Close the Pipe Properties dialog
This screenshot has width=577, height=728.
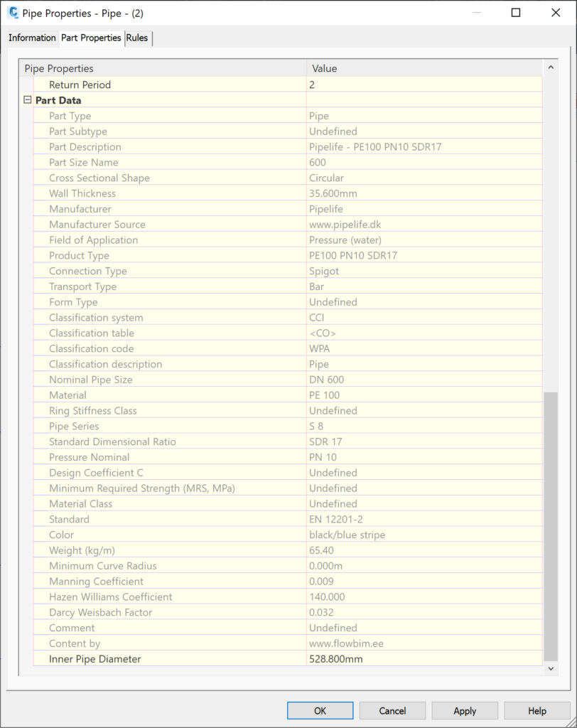[556, 13]
